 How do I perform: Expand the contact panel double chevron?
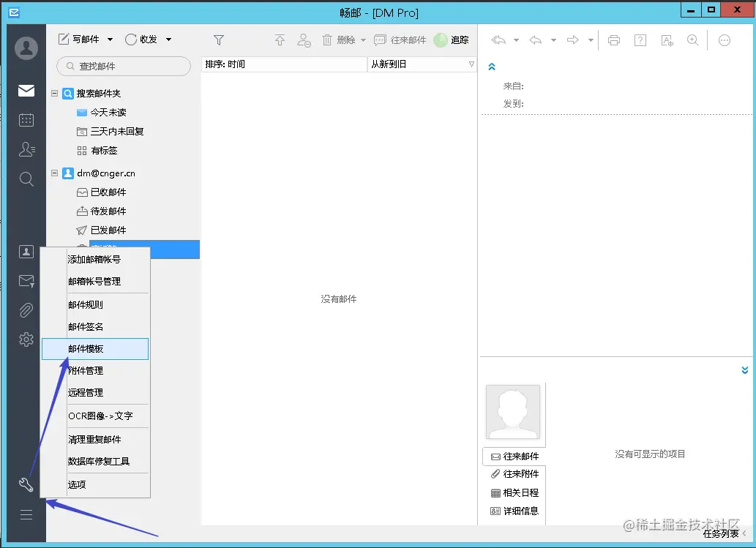tap(745, 370)
